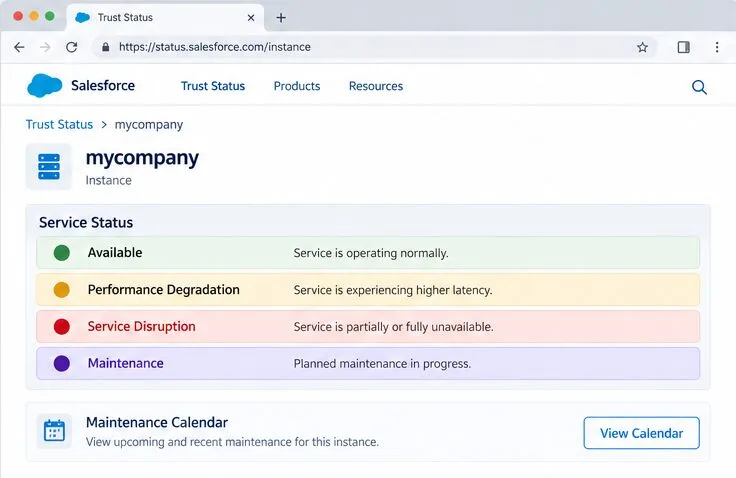
Task: Click the Service Status heading
Action: pyautogui.click(x=86, y=223)
